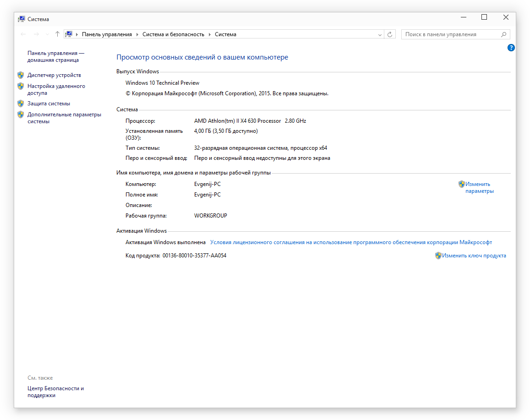Click the shield icon beside Изменить ключ продукта
Screen dimensions: 530x420
click(438, 256)
